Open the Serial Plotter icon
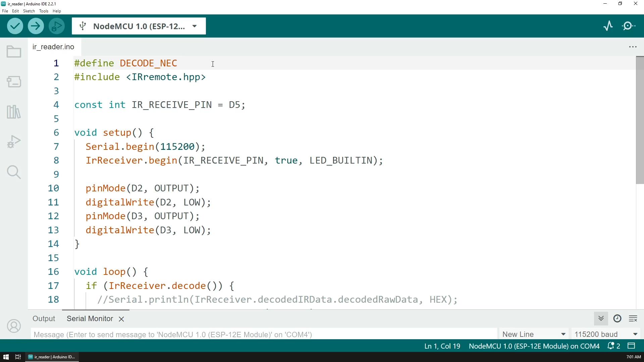This screenshot has width=644, height=362. click(608, 26)
